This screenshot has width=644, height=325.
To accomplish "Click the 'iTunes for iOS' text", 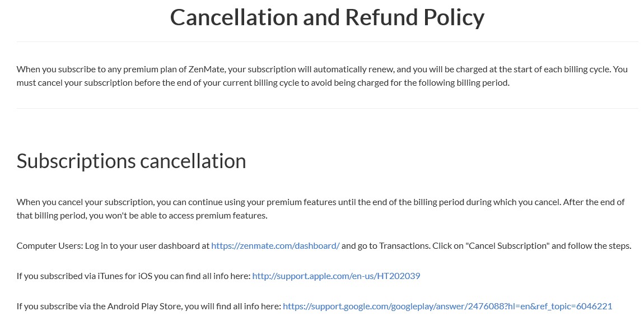I will point(125,276).
